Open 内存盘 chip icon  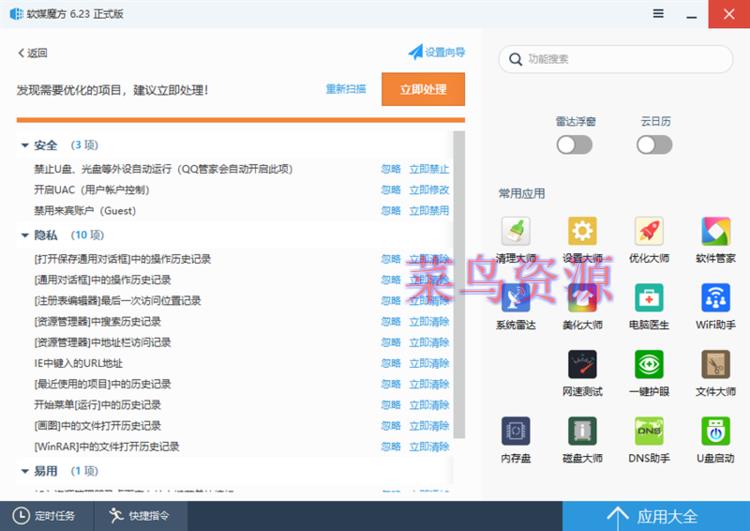coord(516,431)
